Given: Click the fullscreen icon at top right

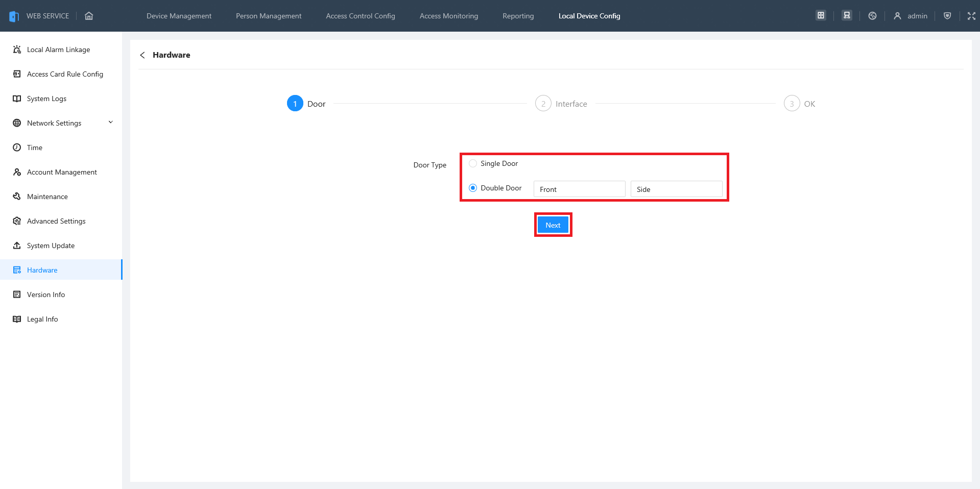Looking at the screenshot, I should (971, 16).
